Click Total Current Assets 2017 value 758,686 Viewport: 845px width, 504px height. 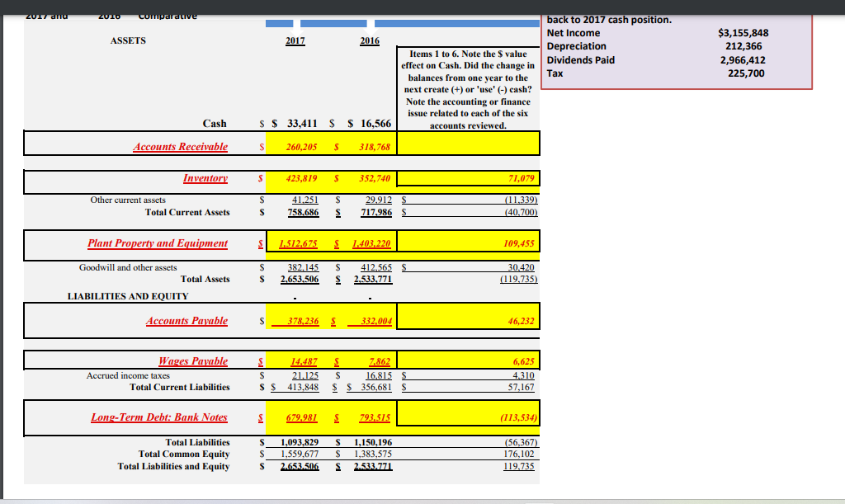(303, 212)
